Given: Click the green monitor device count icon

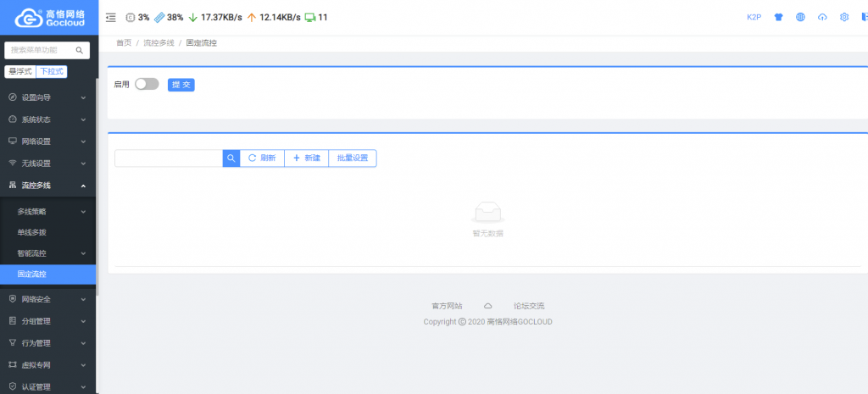Looking at the screenshot, I should pyautogui.click(x=310, y=17).
